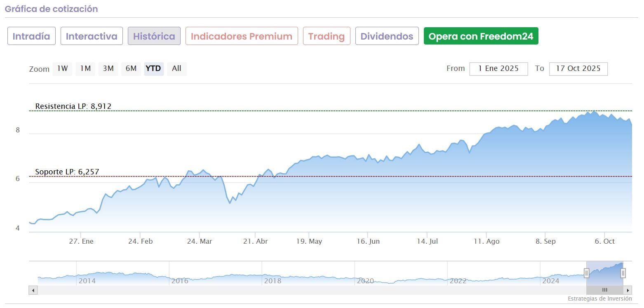Screen dimensions: 644x308
Task: Open the Interactiva chart tab
Action: pos(92,36)
